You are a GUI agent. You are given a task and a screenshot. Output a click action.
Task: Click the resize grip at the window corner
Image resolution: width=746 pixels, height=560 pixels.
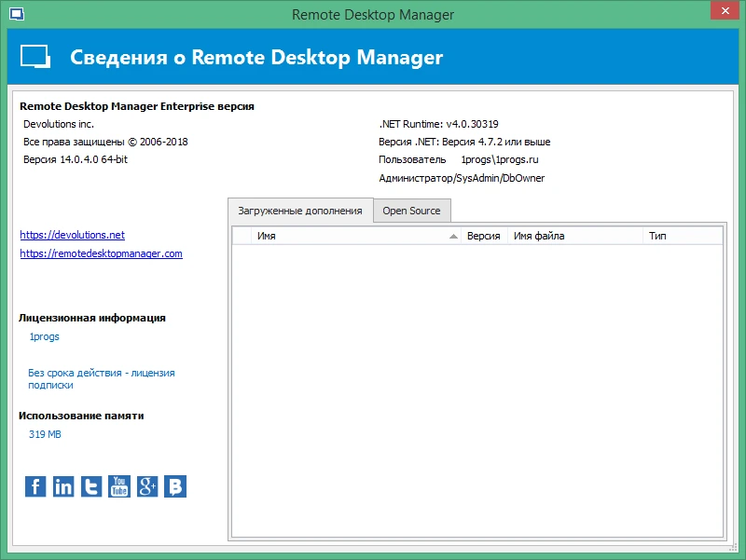click(x=734, y=548)
